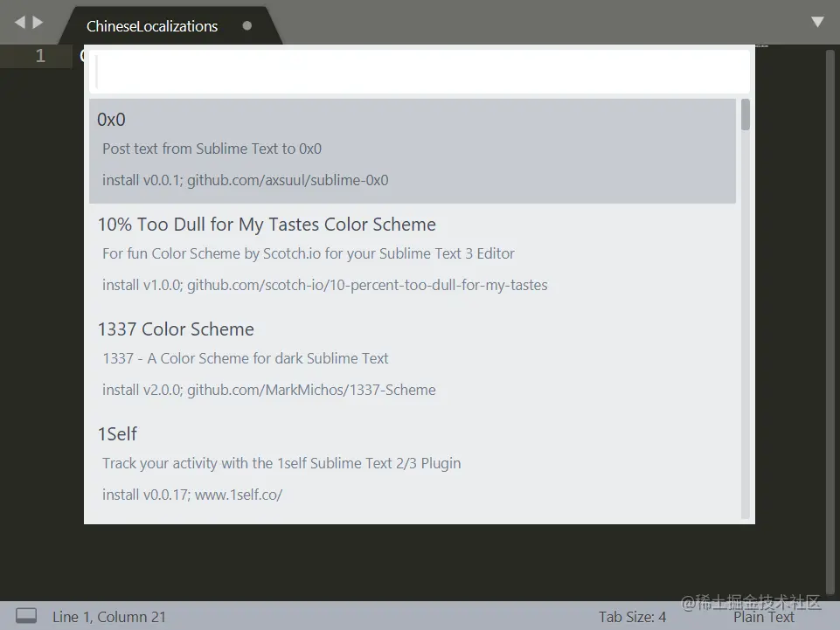This screenshot has width=840, height=630.
Task: Select the ChineseLocalizations tab
Action: (x=151, y=26)
